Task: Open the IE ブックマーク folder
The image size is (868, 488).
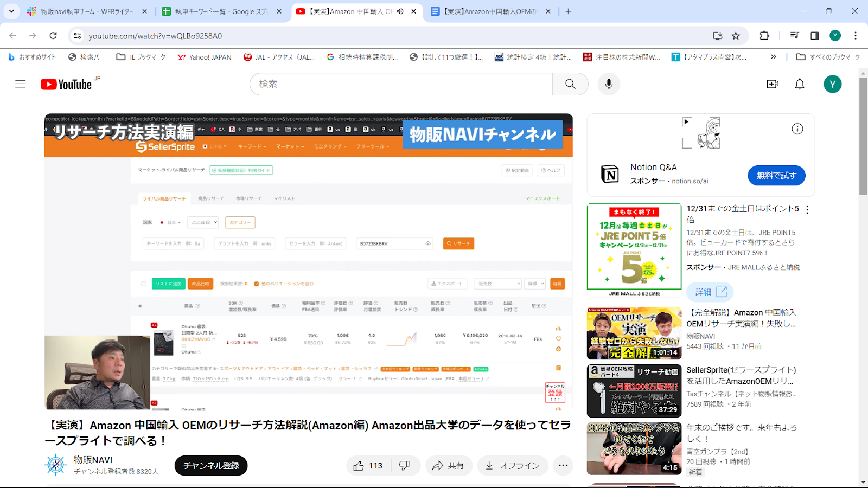Action: point(141,57)
